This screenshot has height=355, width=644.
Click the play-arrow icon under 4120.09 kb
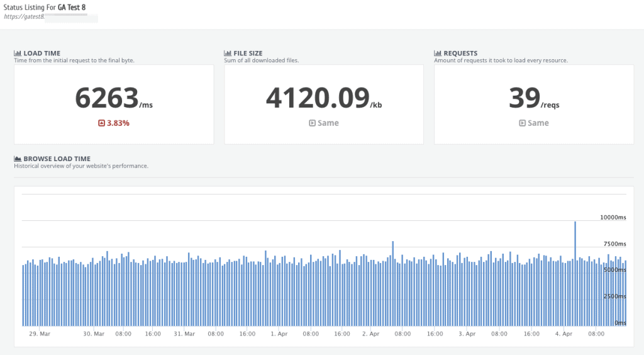coord(312,123)
